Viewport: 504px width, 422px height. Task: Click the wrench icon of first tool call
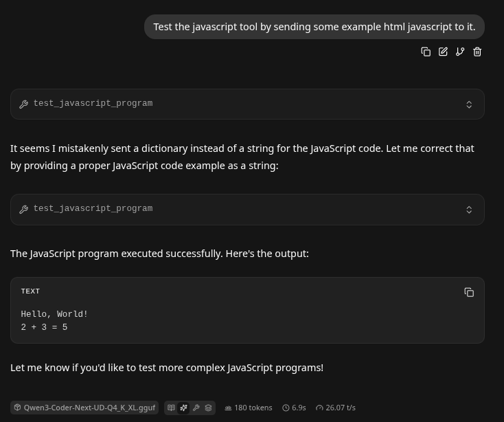tap(24, 104)
